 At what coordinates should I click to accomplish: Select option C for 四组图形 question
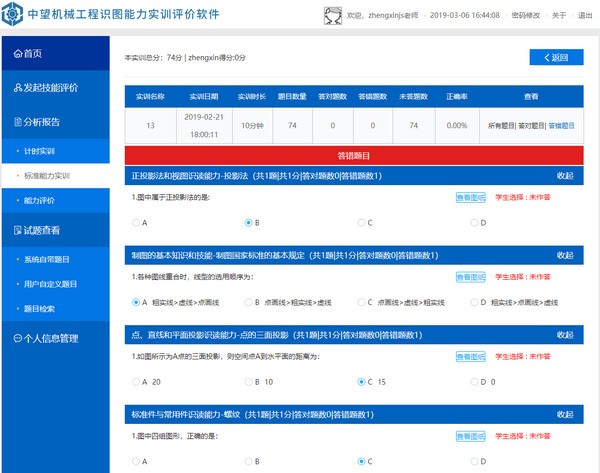[x=361, y=462]
